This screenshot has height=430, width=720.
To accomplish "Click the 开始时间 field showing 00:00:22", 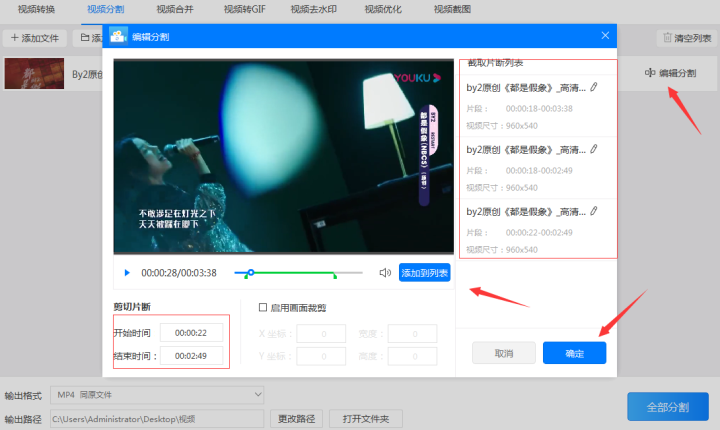I will [191, 333].
